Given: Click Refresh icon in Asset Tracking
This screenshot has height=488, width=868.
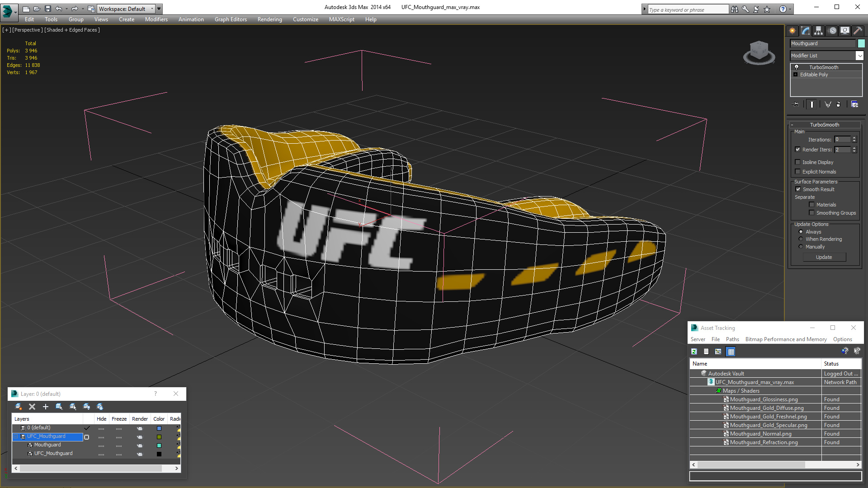Looking at the screenshot, I should point(694,352).
